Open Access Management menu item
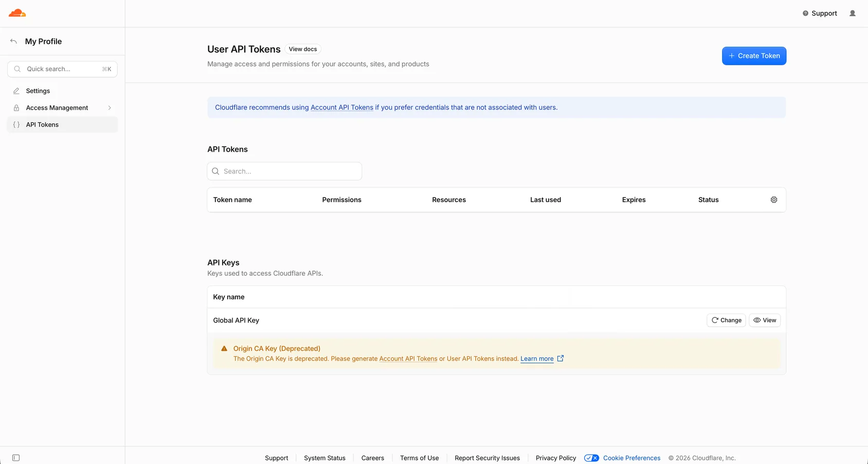The width and height of the screenshot is (868, 464). click(x=62, y=108)
